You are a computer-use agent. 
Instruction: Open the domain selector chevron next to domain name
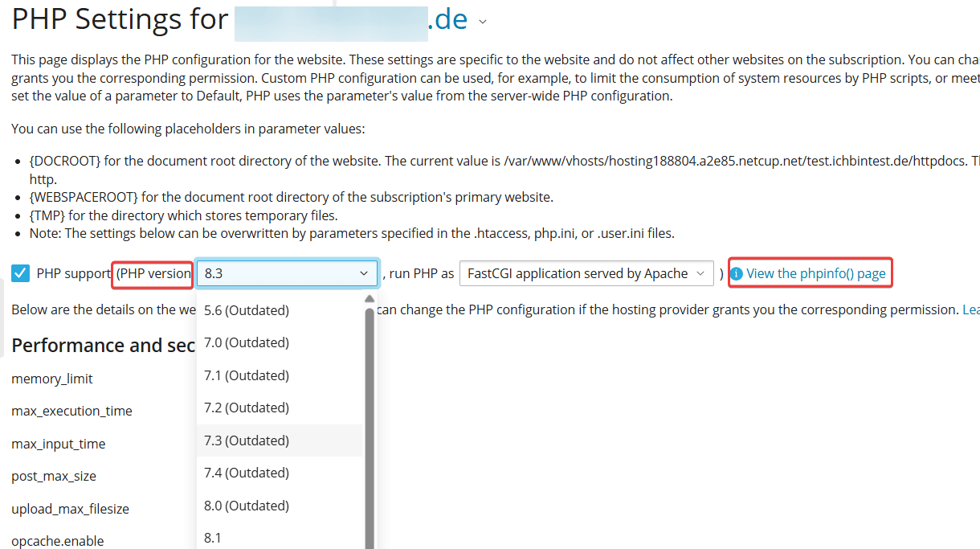click(483, 23)
